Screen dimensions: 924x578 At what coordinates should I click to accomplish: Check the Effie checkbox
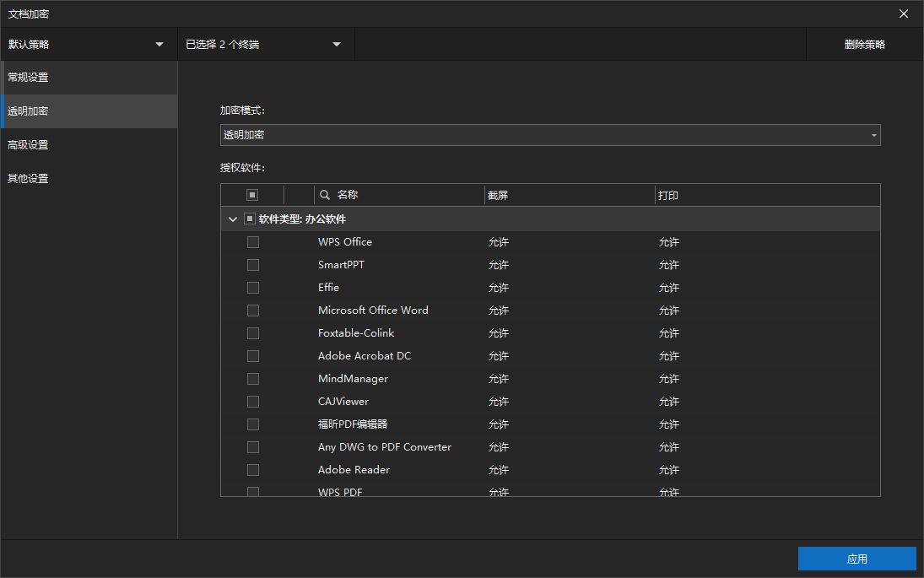tap(253, 288)
